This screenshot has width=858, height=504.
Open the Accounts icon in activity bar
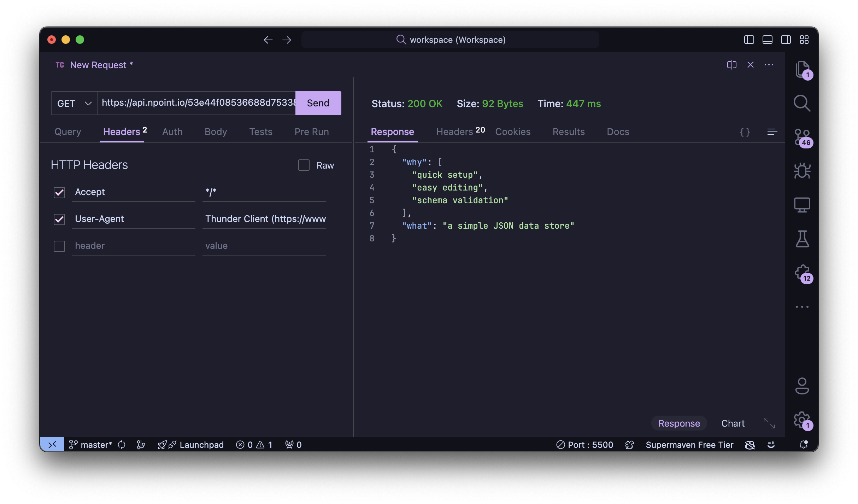point(802,386)
